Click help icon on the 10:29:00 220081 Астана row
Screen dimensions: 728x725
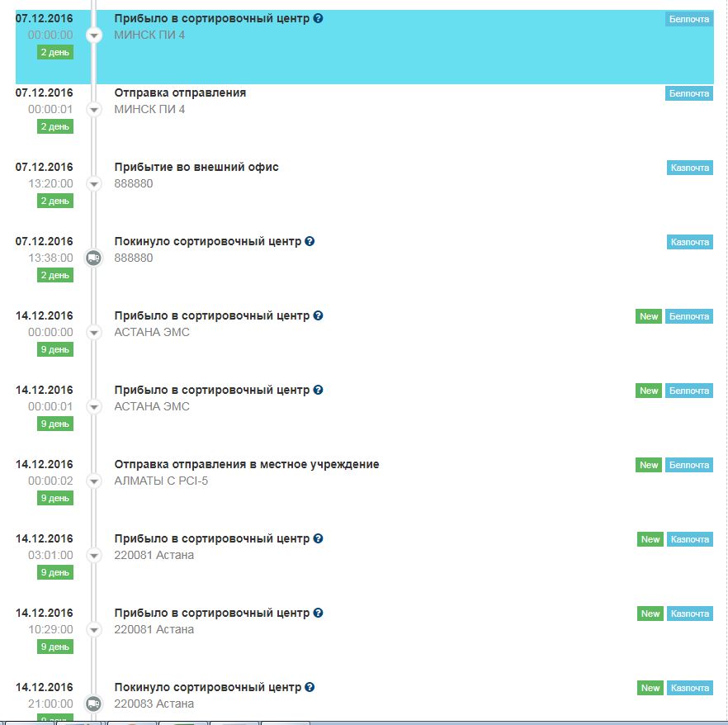click(319, 613)
